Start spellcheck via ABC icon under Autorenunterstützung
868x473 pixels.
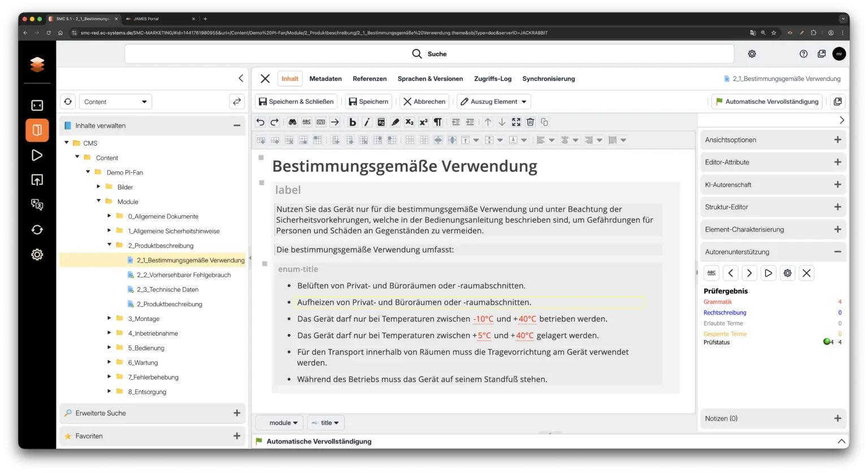click(x=711, y=273)
